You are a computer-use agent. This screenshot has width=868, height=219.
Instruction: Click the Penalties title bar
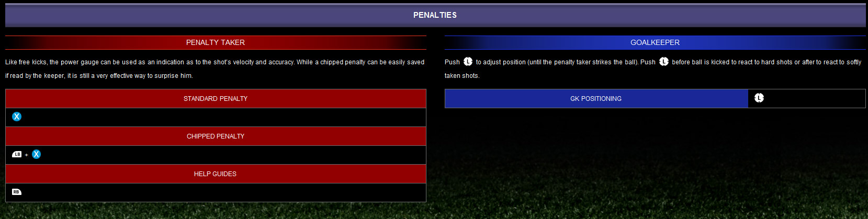pos(435,15)
